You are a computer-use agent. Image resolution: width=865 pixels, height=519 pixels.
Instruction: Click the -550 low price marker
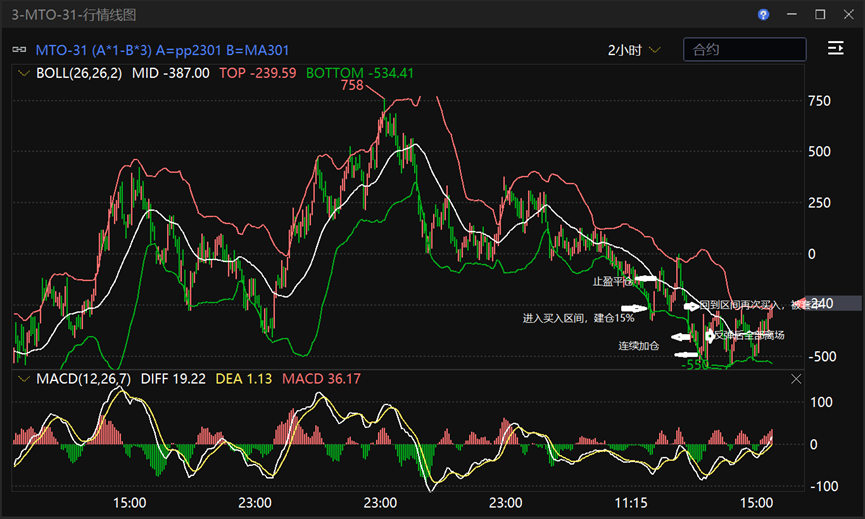click(x=695, y=365)
